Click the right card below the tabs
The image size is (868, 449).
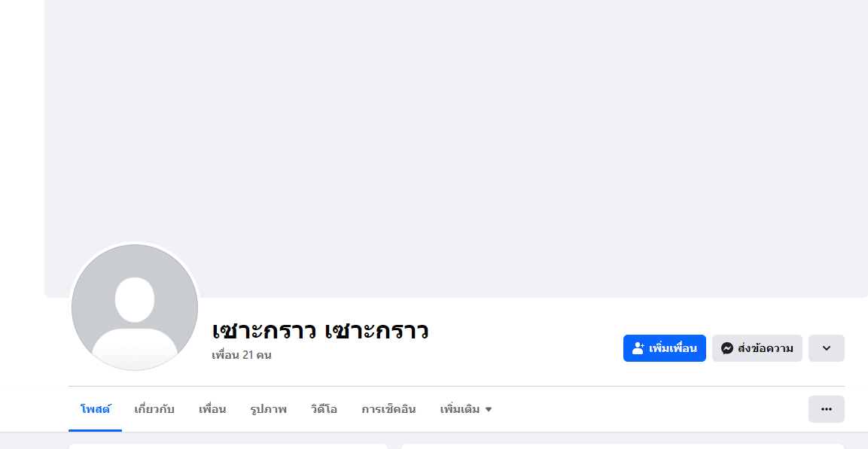tap(622, 446)
